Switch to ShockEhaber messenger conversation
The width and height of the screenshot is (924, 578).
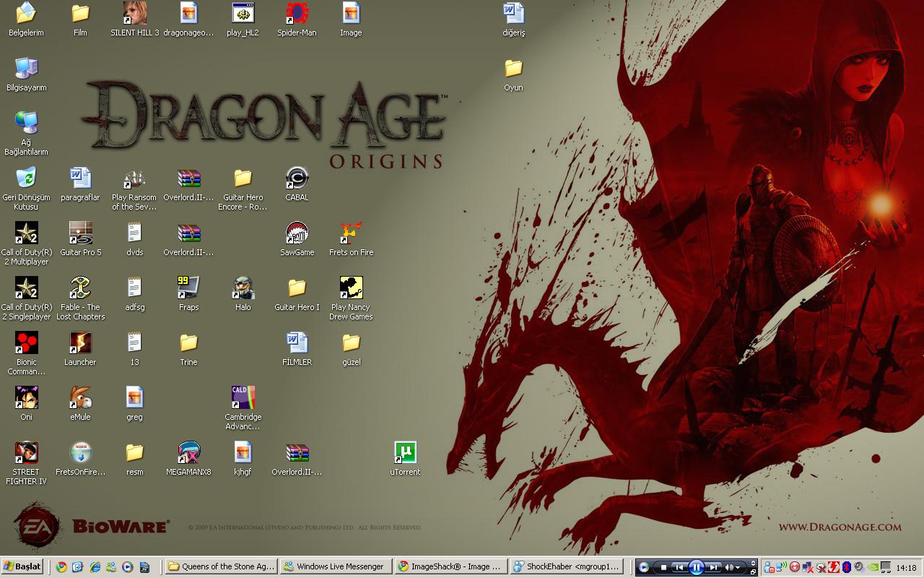click(x=567, y=566)
